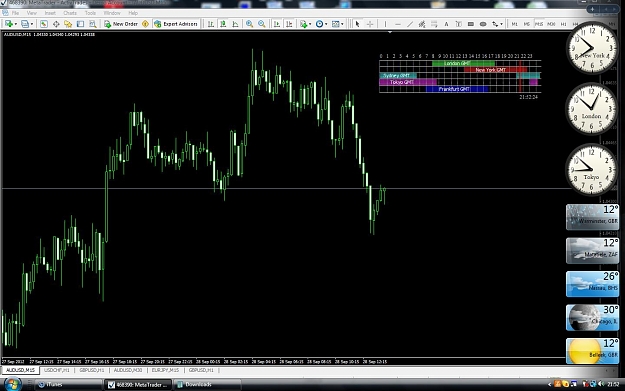Viewport: 625px width, 391px height.
Task: Select the Ellipse shape tool
Action: point(483,24)
